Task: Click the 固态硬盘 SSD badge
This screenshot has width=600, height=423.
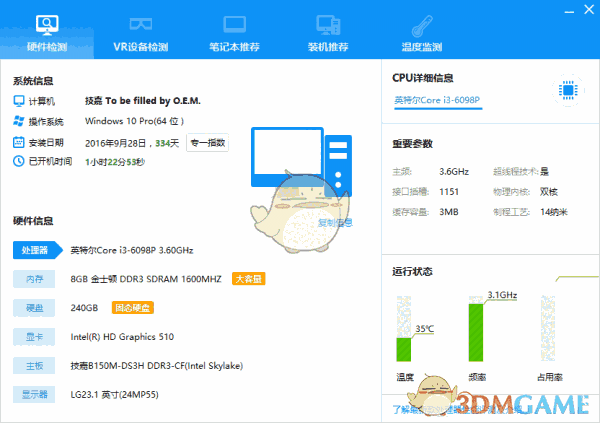Action: [133, 308]
